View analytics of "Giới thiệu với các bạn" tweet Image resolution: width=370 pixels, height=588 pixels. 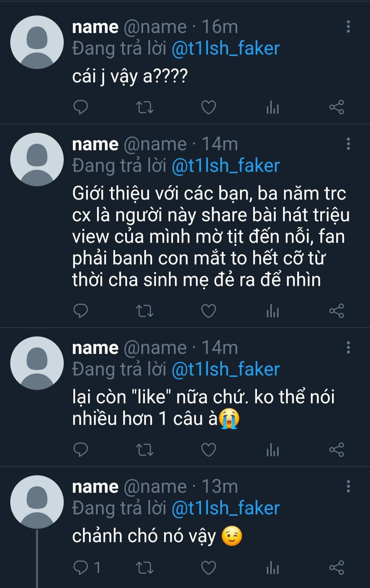click(x=272, y=311)
